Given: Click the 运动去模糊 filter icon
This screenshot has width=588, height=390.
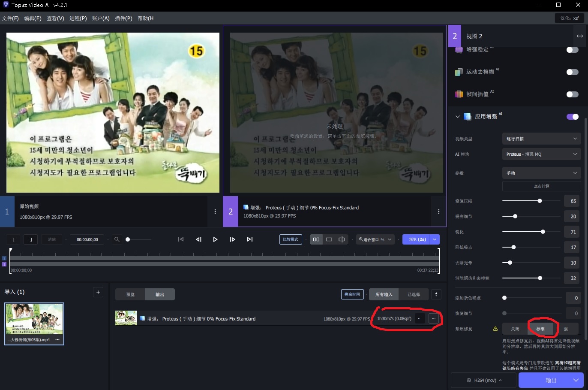Looking at the screenshot, I should click(459, 72).
